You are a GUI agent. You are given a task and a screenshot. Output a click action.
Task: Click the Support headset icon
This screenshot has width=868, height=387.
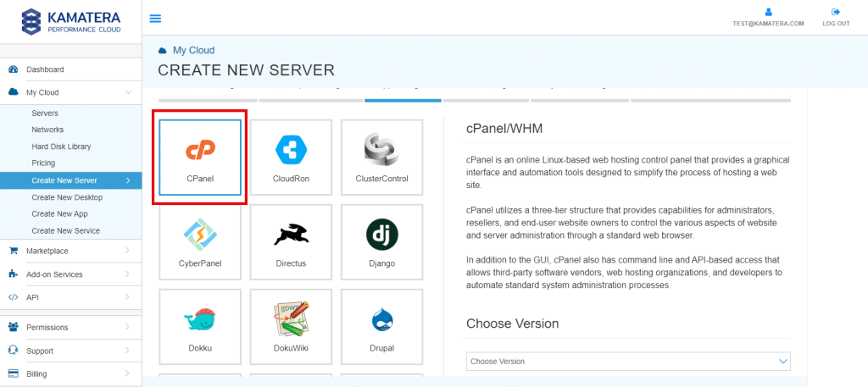(14, 351)
